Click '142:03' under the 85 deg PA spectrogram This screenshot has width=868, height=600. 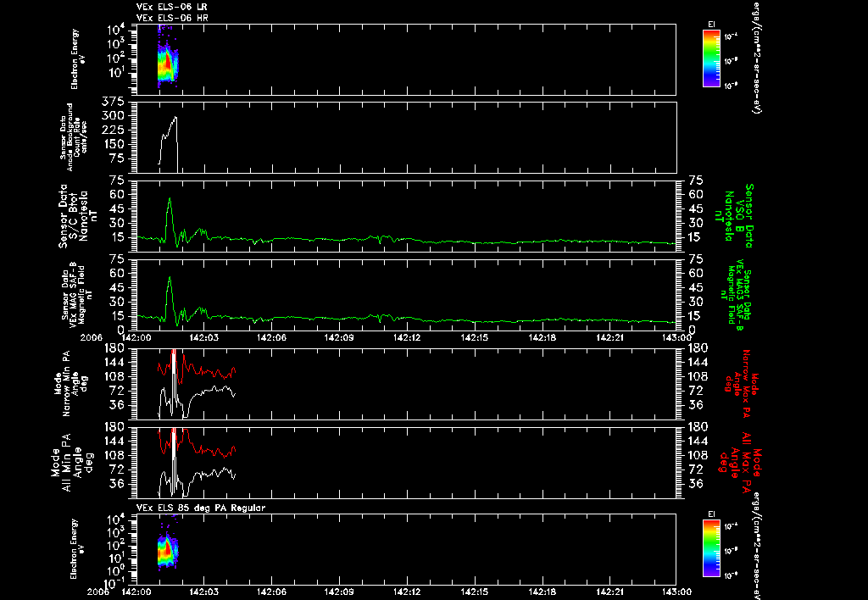tap(203, 592)
